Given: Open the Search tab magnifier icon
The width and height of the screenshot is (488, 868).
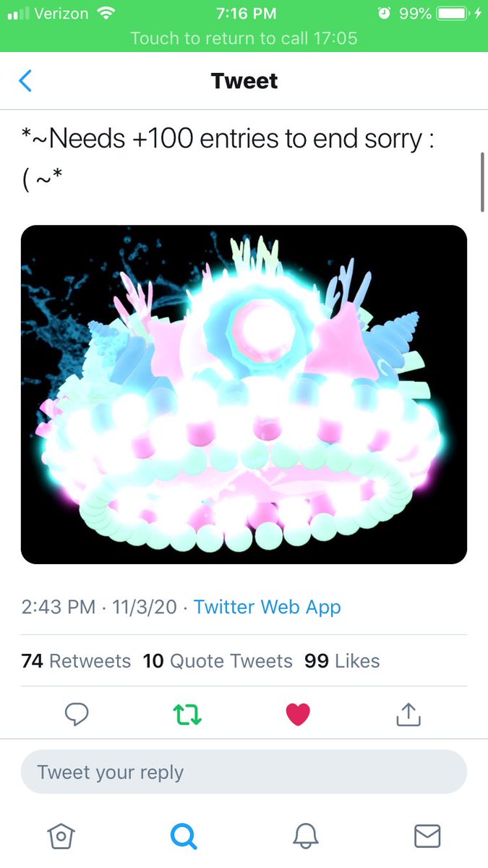Looking at the screenshot, I should (x=183, y=836).
